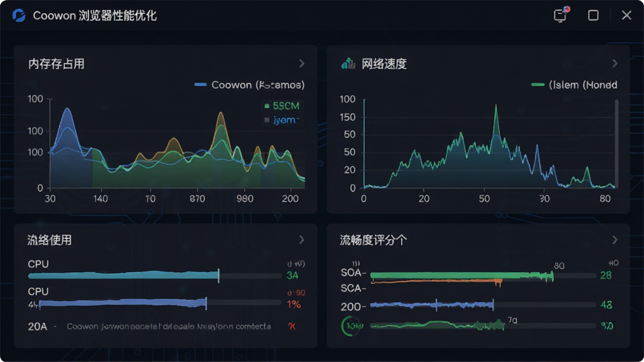Click the red value 1%
The image size is (644, 362).
[x=294, y=304]
